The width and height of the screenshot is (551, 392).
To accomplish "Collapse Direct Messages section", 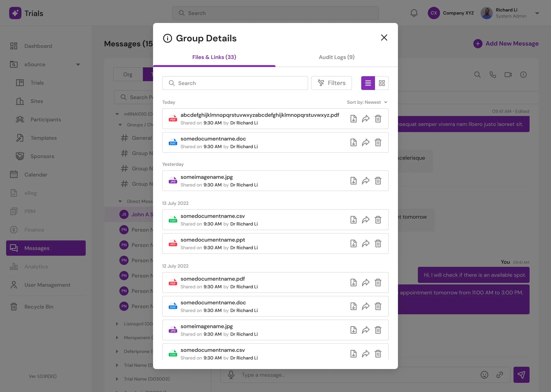I will (120, 201).
